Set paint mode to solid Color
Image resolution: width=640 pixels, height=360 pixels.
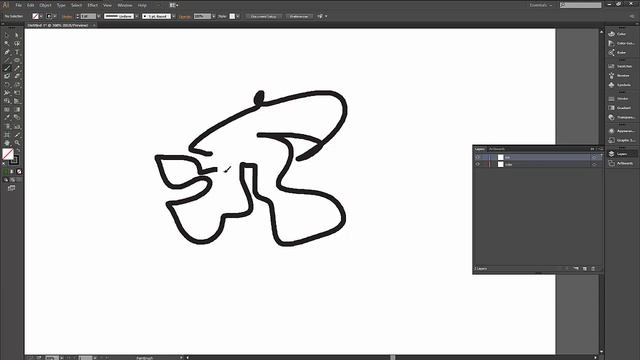(x=5, y=172)
